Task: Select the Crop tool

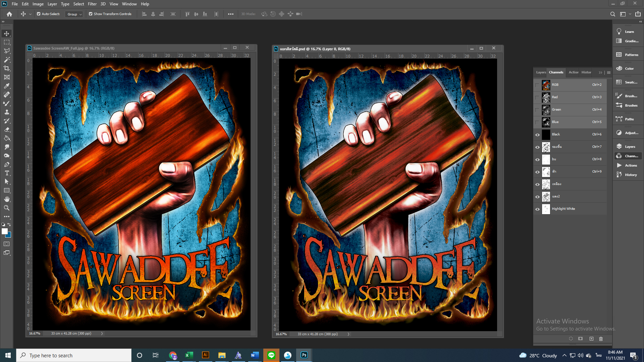Action: point(7,68)
